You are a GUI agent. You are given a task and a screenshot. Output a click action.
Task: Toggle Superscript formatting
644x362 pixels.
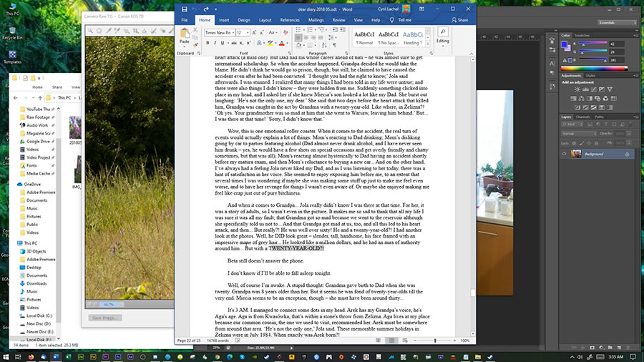click(x=248, y=43)
